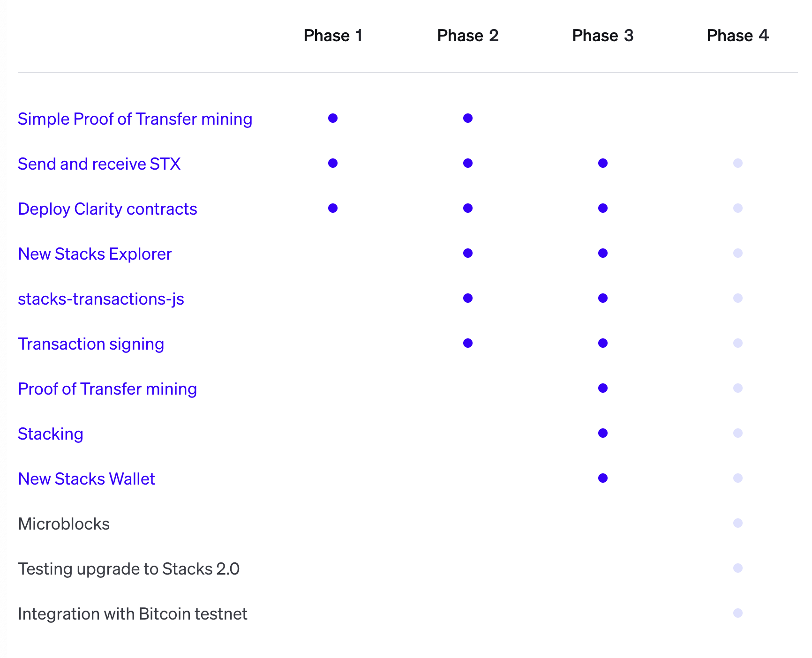Open the Proof of Transfer mining link
Image resolution: width=812 pixels, height=658 pixels.
point(107,389)
